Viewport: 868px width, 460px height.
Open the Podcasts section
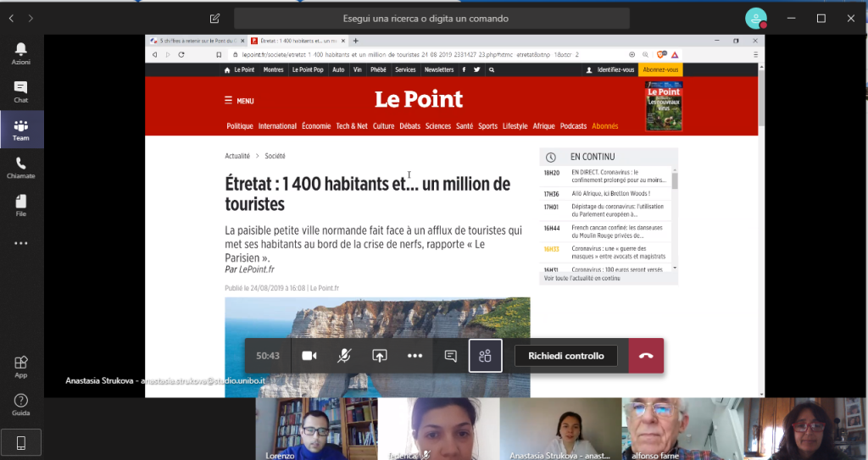point(573,126)
